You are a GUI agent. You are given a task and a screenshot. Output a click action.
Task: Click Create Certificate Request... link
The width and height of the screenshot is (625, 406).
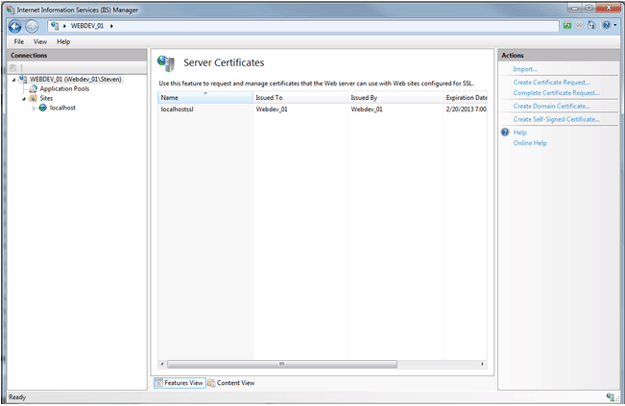552,82
